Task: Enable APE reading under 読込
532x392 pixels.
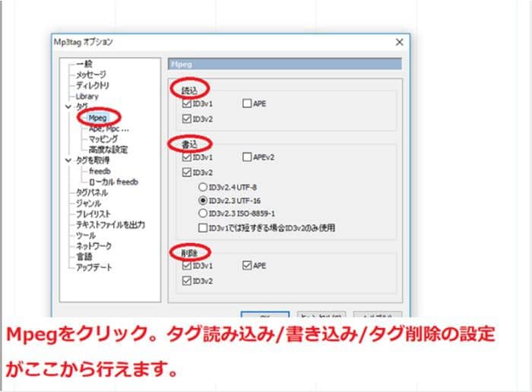Action: [247, 103]
